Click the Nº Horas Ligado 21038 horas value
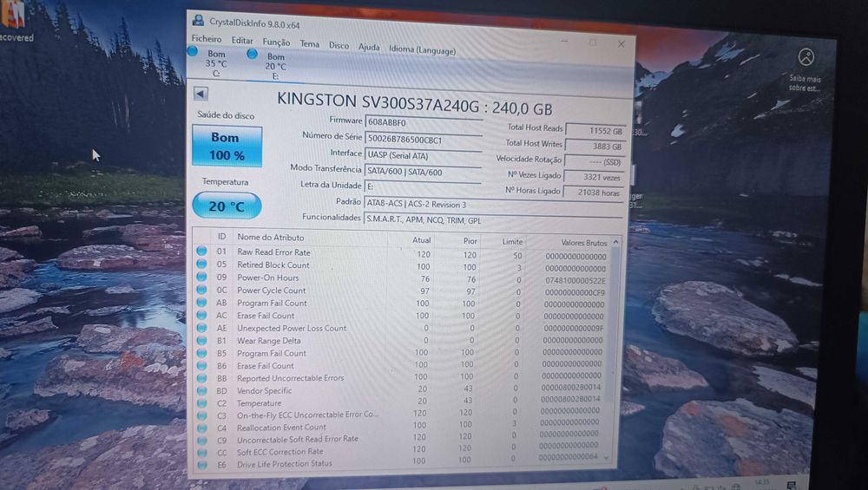 [x=593, y=193]
